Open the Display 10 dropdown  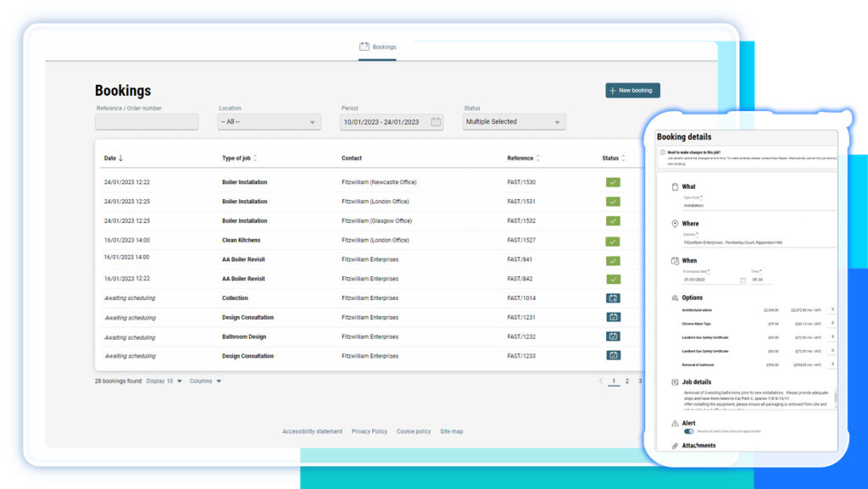click(164, 381)
